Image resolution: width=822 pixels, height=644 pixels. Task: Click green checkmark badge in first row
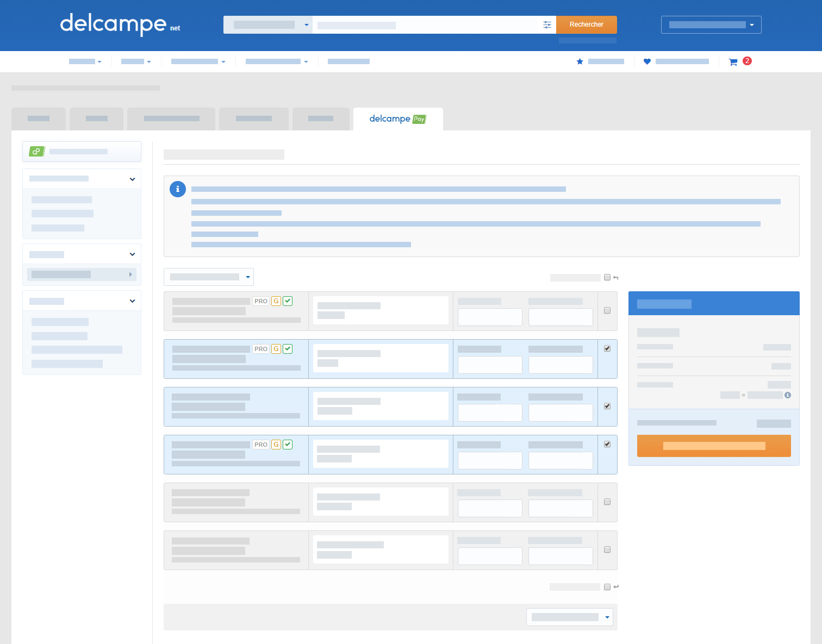click(x=288, y=301)
